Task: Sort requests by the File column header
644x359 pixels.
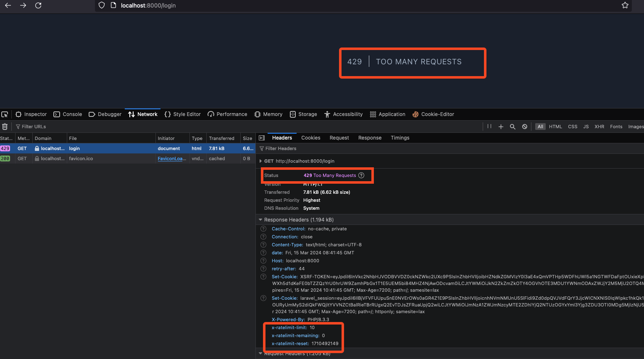Action: pyautogui.click(x=111, y=138)
